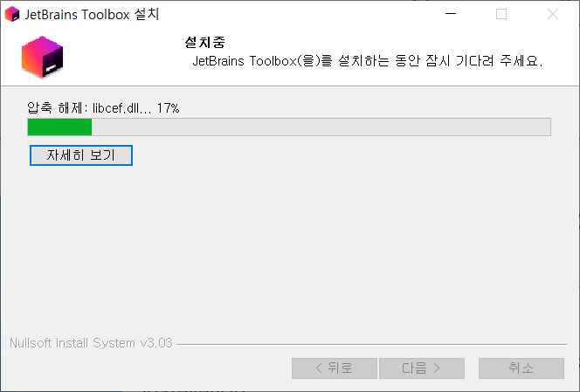Click the disabled 다음 next button
Image resolution: width=580 pixels, height=392 pixels.
click(422, 368)
